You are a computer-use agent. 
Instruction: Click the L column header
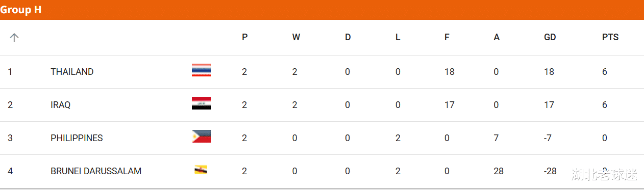398,37
